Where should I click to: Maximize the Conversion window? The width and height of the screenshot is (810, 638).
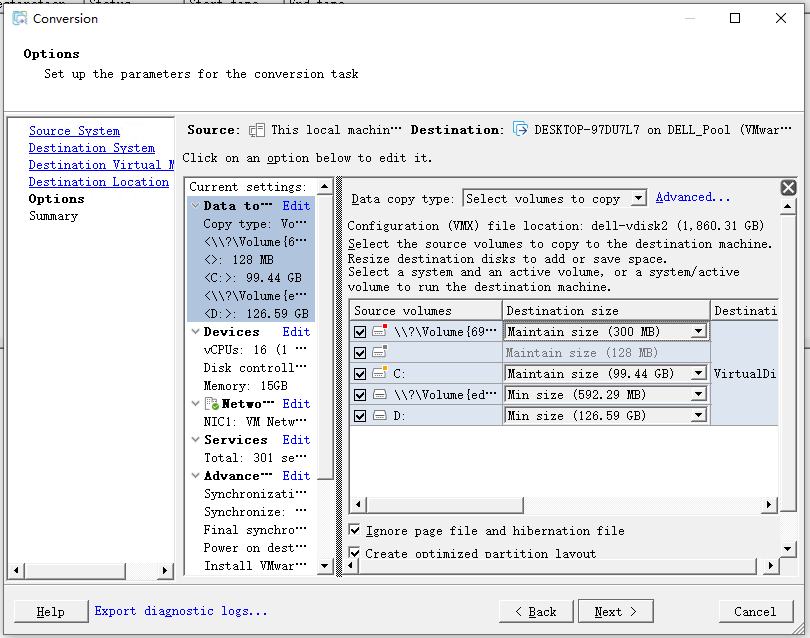click(x=735, y=19)
